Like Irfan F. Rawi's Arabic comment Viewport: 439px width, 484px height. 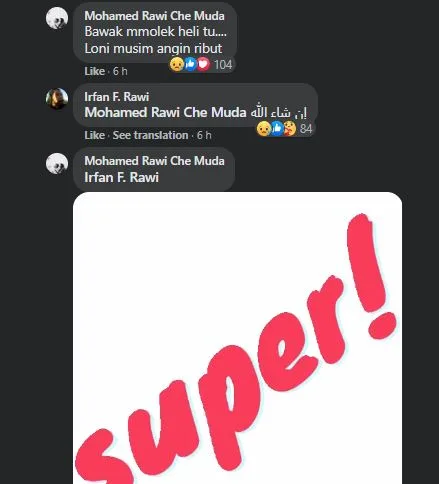tap(95, 135)
